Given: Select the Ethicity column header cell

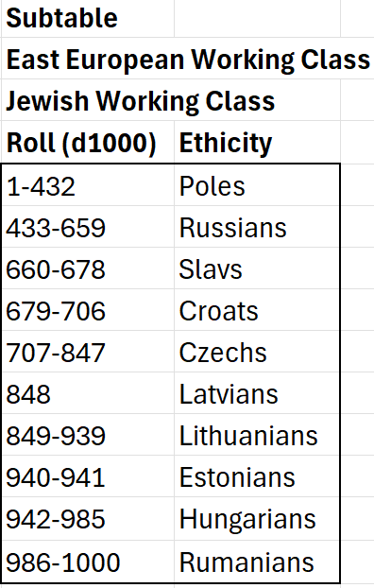Looking at the screenshot, I should coord(257,143).
